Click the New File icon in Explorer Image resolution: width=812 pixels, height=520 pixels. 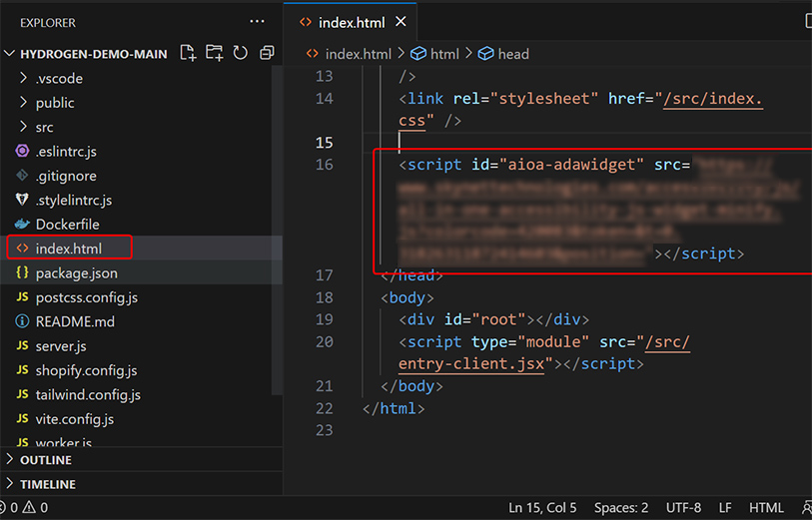189,54
